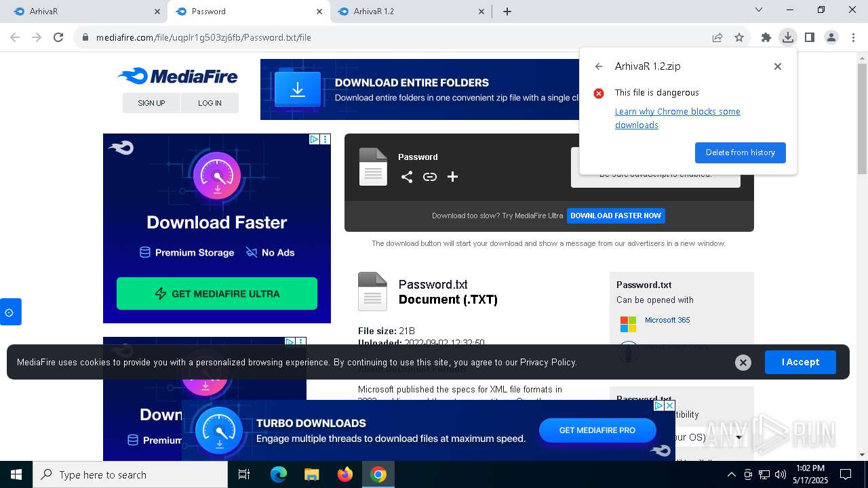This screenshot has height=488, width=868.
Task: Open the Chrome profile avatar
Action: pos(831,37)
